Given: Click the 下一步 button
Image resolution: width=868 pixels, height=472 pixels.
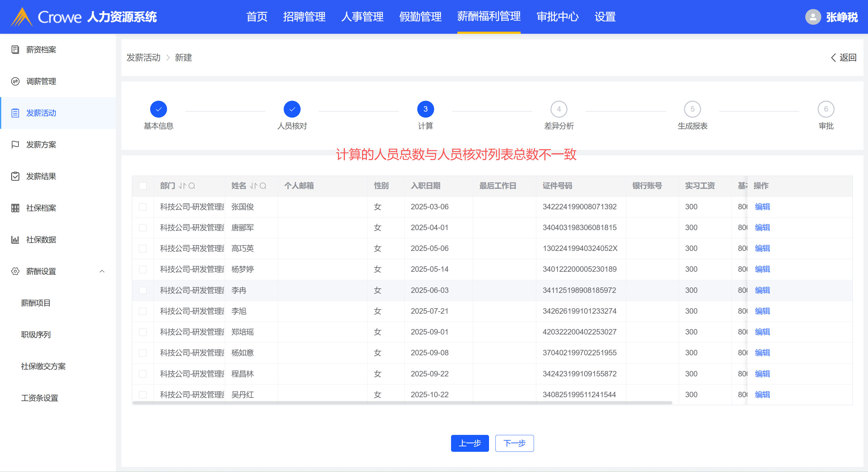Looking at the screenshot, I should (514, 443).
